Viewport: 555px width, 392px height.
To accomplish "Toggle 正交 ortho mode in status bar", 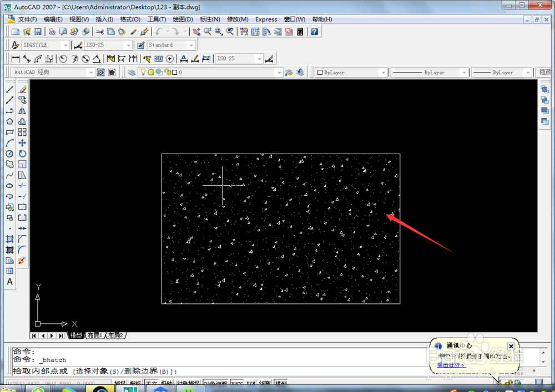I will (x=152, y=383).
